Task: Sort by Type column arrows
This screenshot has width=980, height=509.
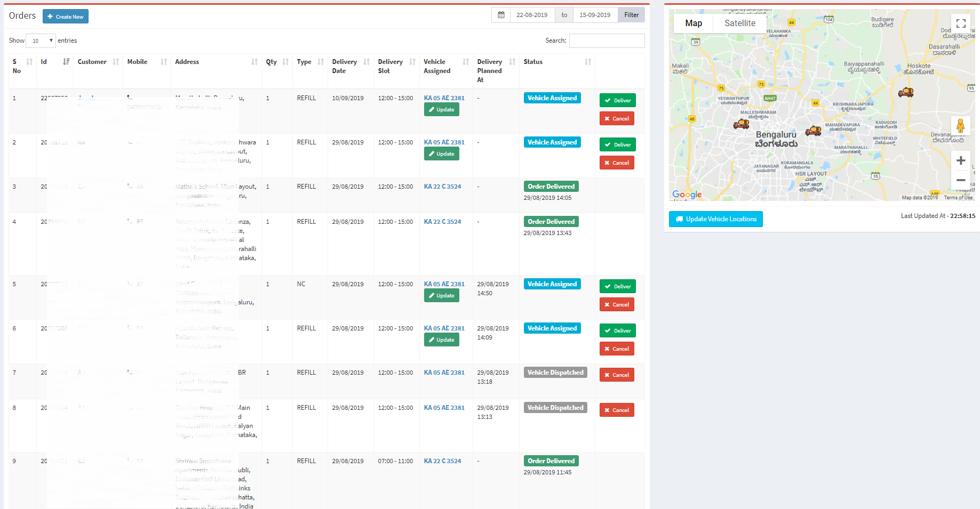Action: (321, 62)
